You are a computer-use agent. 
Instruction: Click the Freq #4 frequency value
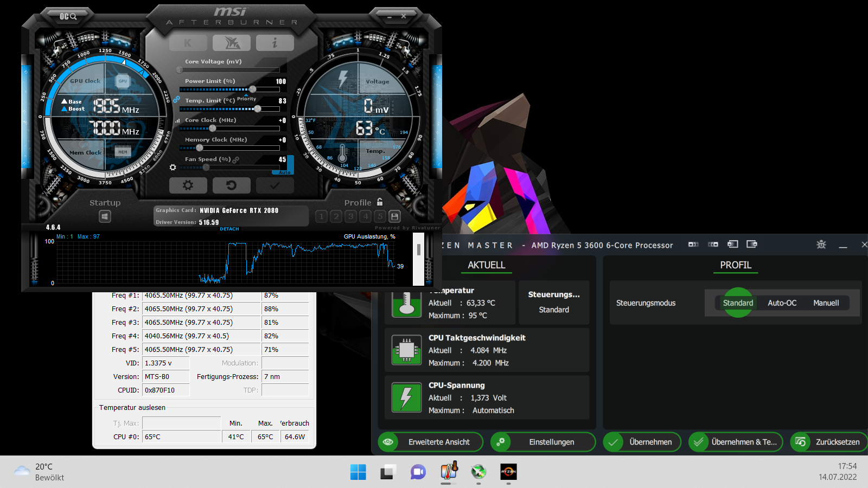(201, 336)
